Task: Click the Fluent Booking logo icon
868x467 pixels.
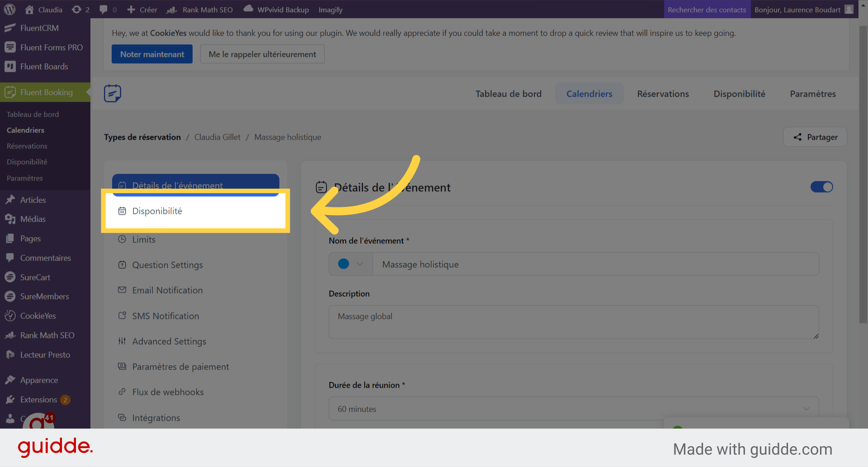Action: point(112,94)
